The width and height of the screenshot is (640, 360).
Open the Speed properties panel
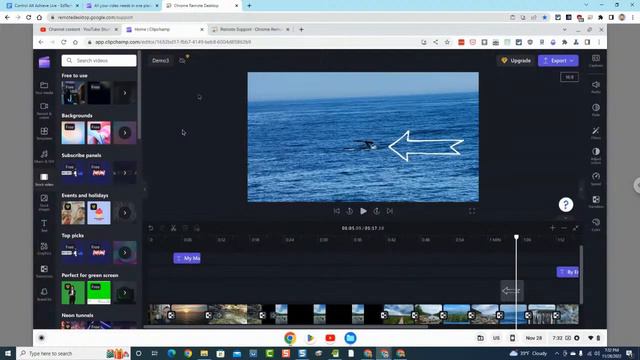coord(596,178)
